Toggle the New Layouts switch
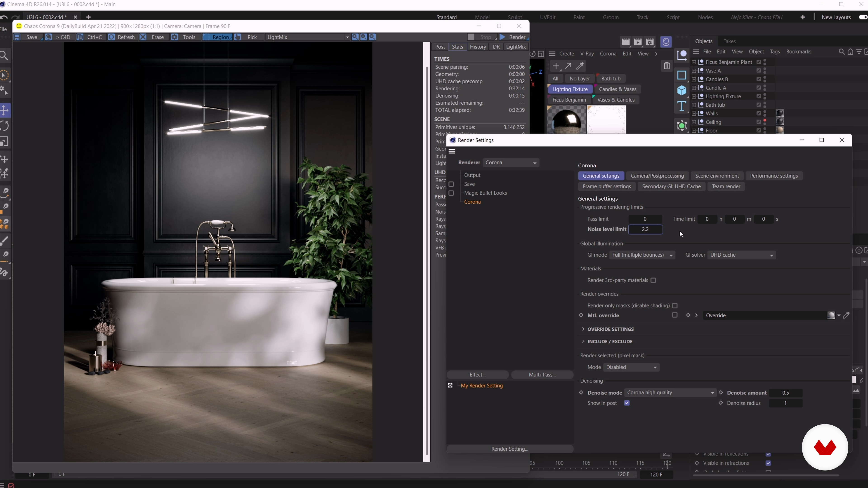868x488 pixels. (x=863, y=17)
